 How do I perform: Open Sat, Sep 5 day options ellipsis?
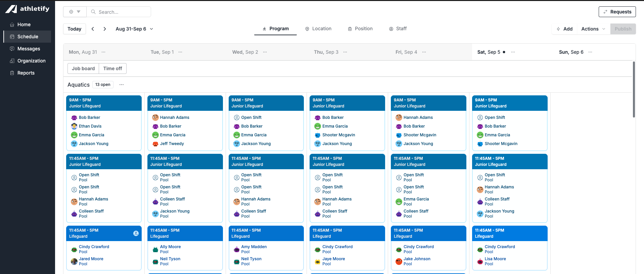point(513,52)
